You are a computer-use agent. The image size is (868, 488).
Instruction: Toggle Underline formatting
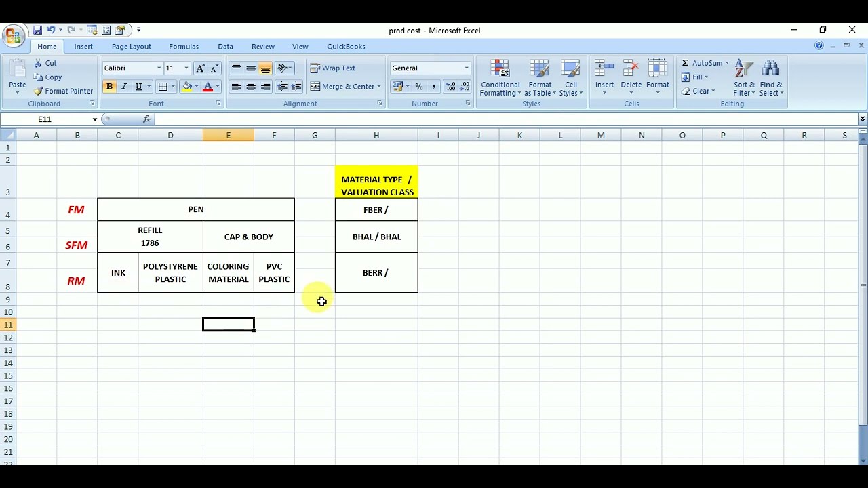coord(138,87)
